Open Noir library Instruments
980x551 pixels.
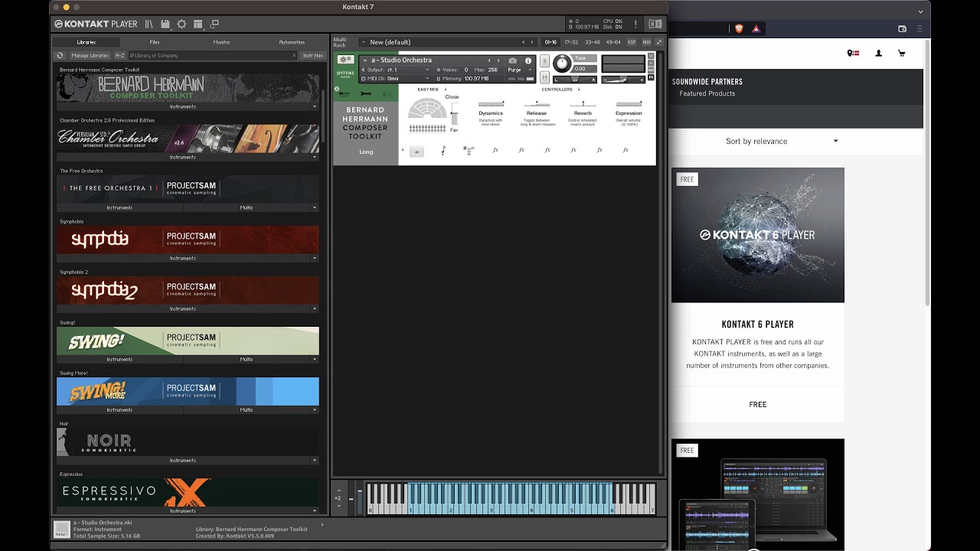point(183,460)
